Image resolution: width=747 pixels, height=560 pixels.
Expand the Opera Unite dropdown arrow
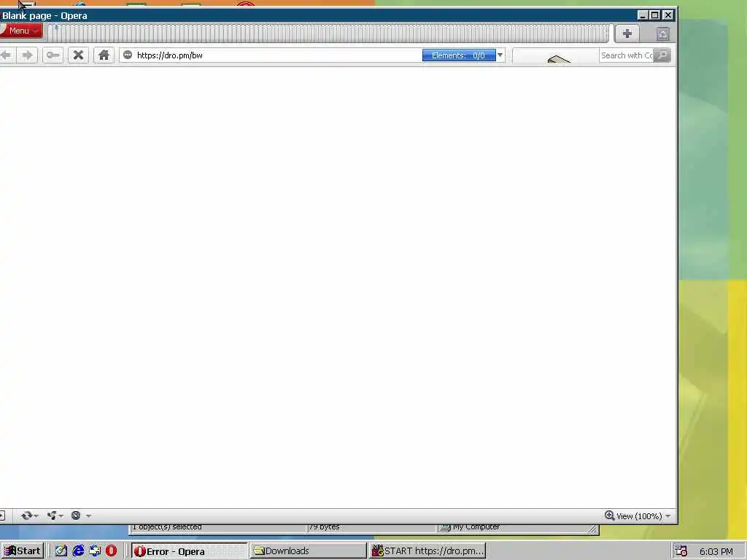click(x=61, y=516)
